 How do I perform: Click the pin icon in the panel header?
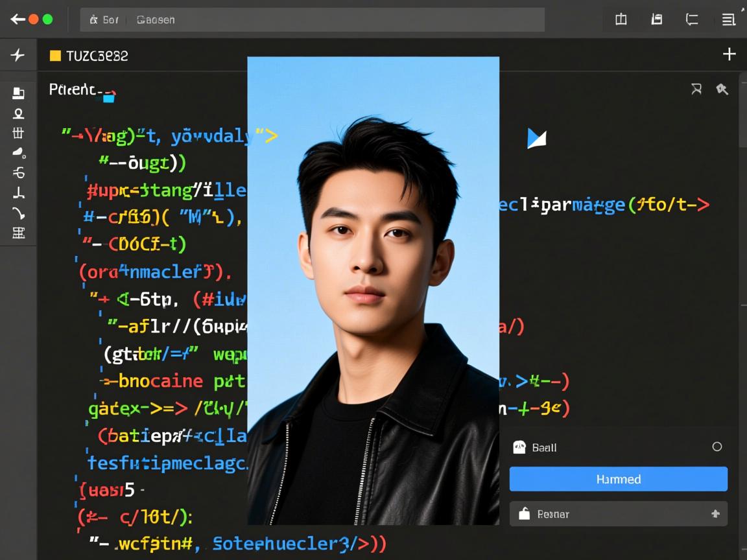click(722, 89)
